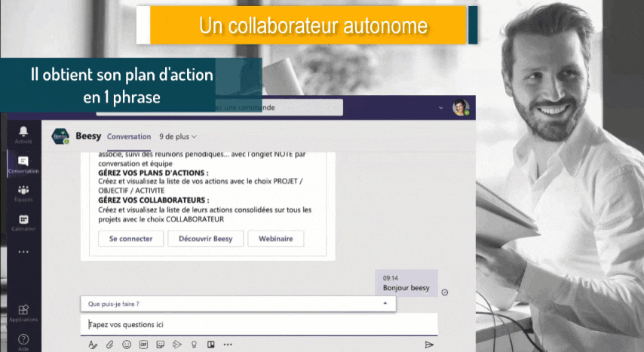Click 'GÉREZ VOS COLLABORATEURS :' heading

tap(154, 200)
